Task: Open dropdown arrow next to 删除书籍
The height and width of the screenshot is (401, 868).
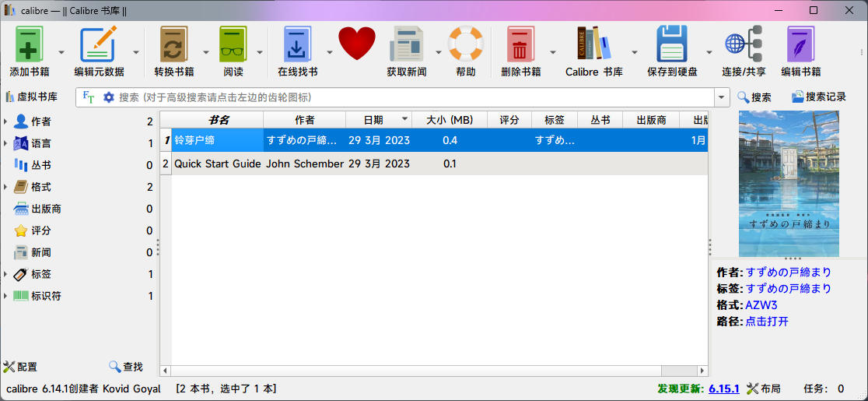Action: 552,53
